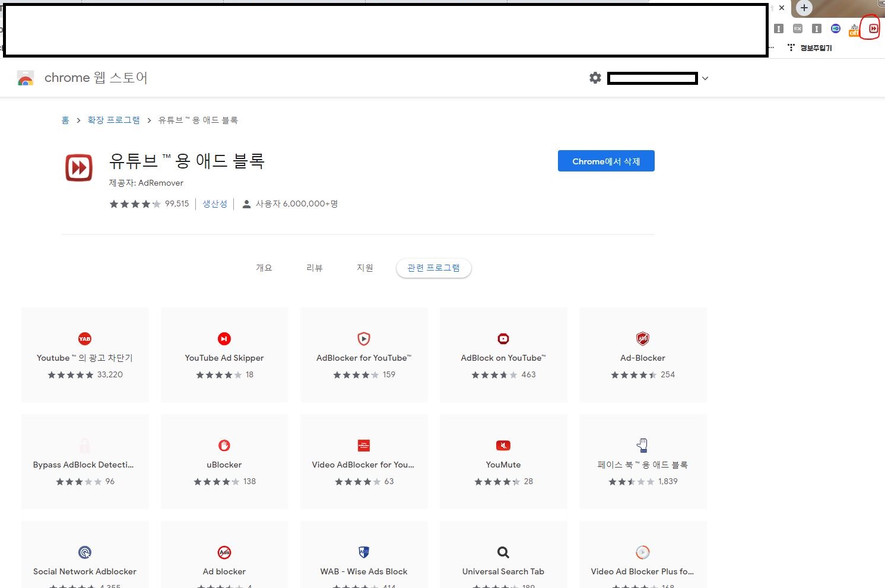Switch to the 개요 tab
Viewport: 885px width, 588px height.
coord(264,268)
